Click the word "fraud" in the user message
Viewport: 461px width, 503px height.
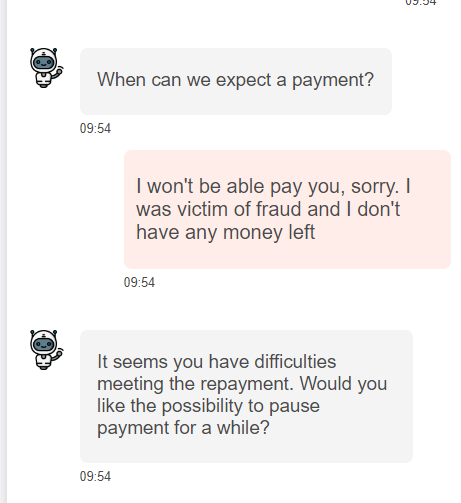279,209
